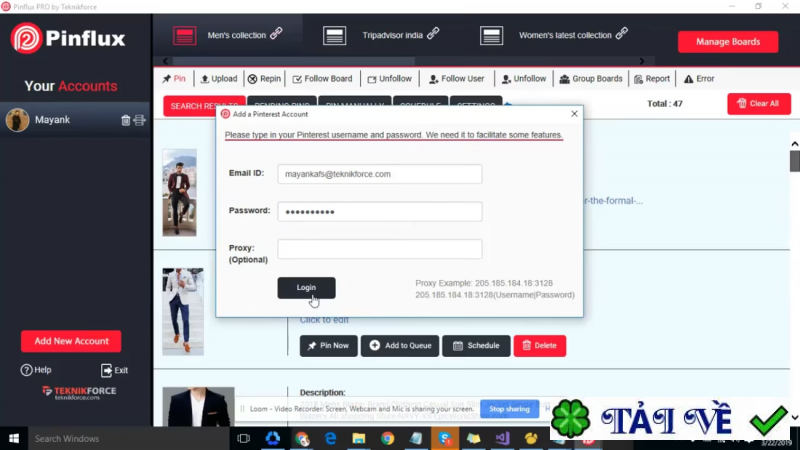
Task: Open Skype from the taskbar
Action: tap(444, 438)
